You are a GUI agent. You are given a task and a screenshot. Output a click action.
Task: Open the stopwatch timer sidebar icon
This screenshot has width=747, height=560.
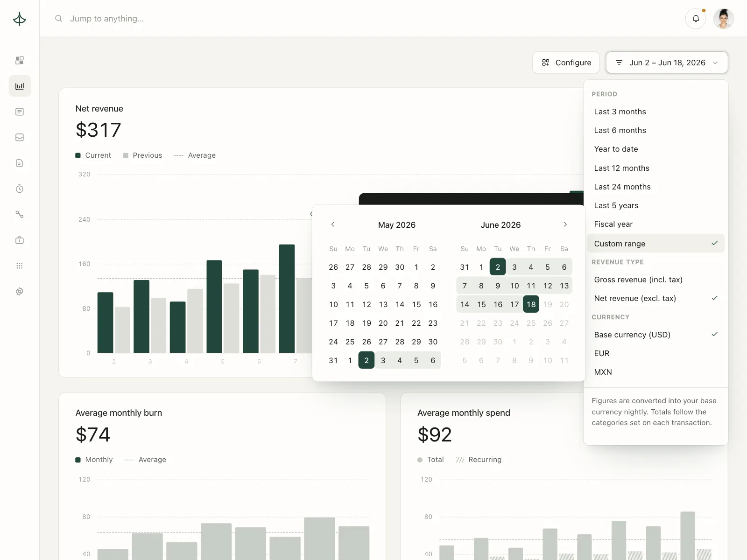pos(20,189)
